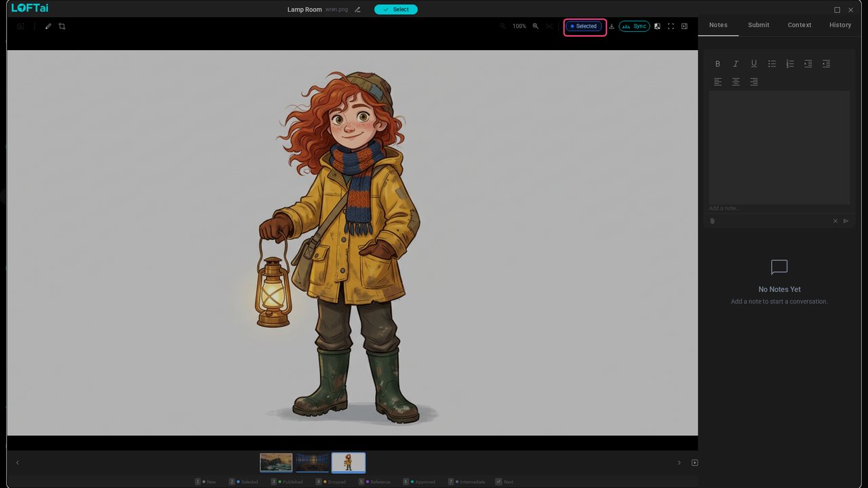Screen dimensions: 868x488
Task: Underline the note text
Action: tap(753, 64)
